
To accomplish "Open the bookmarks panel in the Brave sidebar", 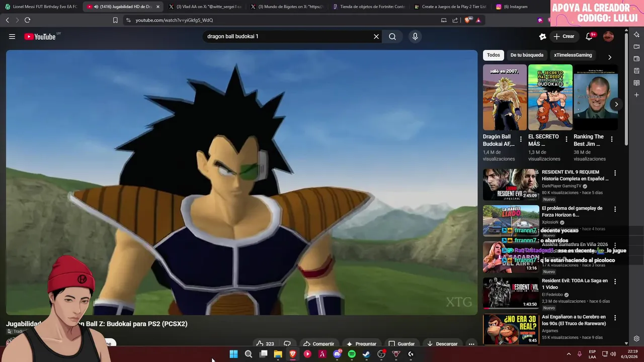I will [x=636, y=71].
